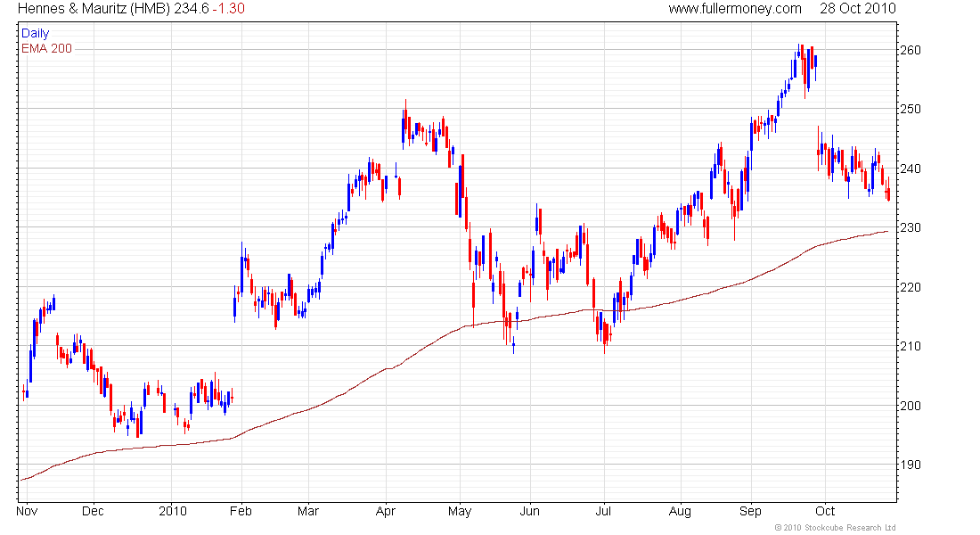Select the 'EMA 200' legend label
Viewport: 980px width, 535px height.
click(47, 49)
